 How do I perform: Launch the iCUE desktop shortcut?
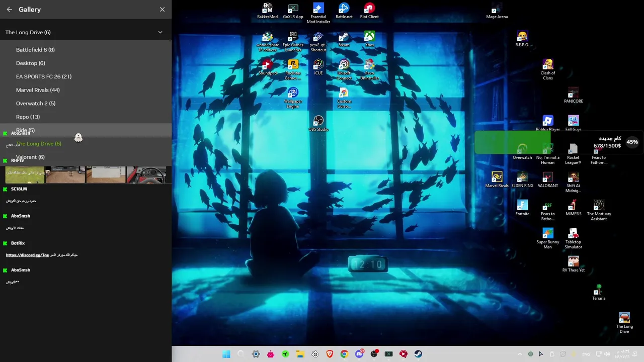click(318, 67)
